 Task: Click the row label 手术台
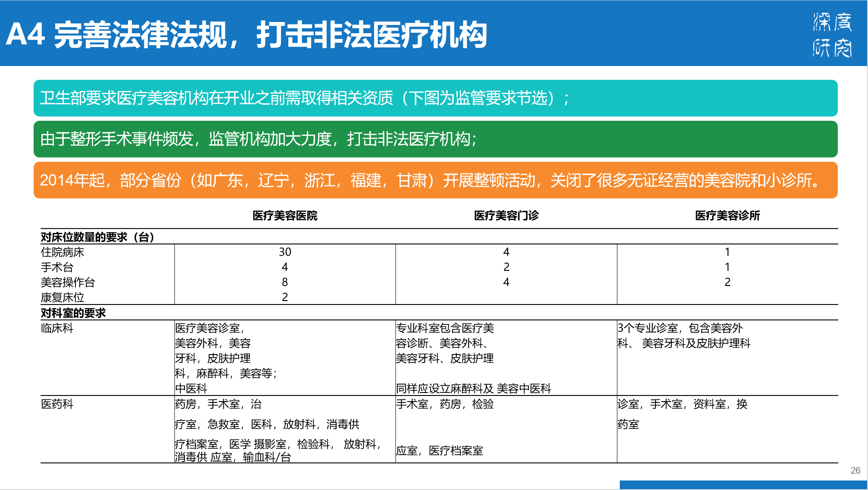(57, 267)
